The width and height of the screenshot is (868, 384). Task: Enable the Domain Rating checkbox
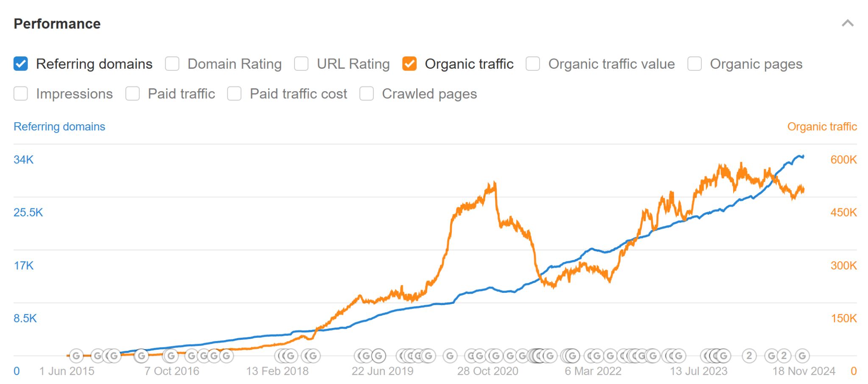pyautogui.click(x=172, y=64)
